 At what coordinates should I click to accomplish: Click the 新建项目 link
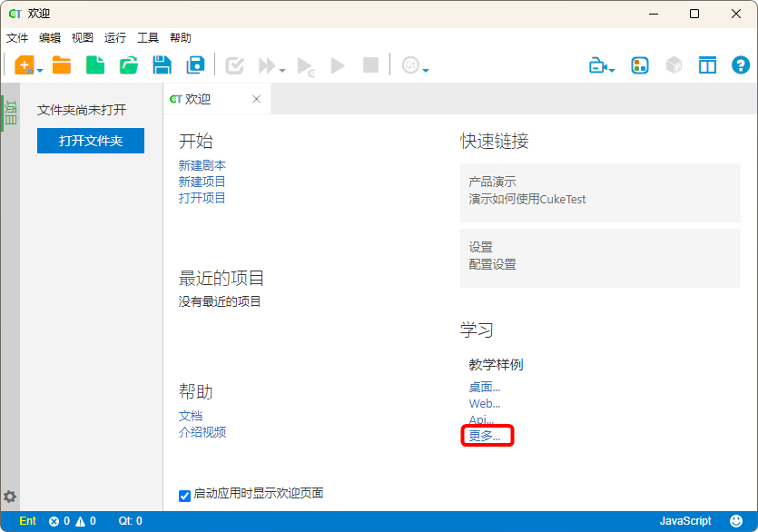(x=202, y=182)
